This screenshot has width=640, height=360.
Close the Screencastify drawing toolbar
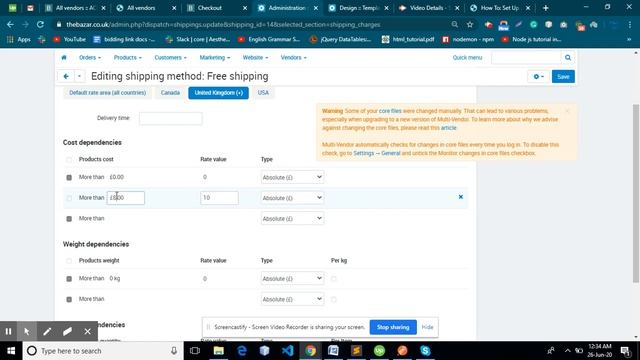[x=87, y=331]
